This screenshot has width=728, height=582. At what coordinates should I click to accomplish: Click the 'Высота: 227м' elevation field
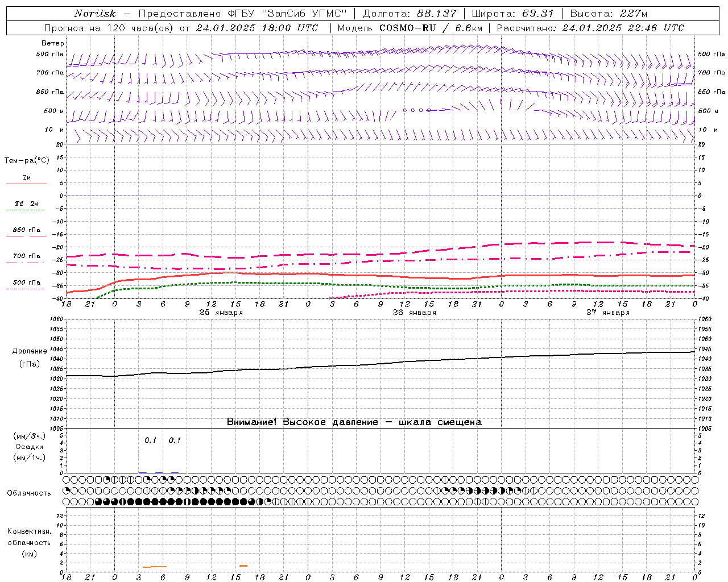coord(608,14)
